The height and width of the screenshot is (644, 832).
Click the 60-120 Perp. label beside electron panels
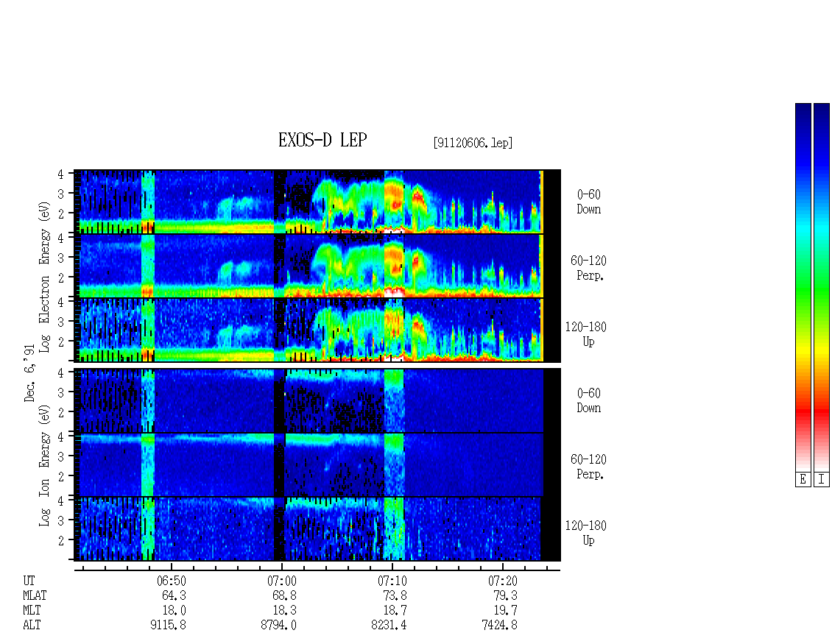tap(588, 268)
